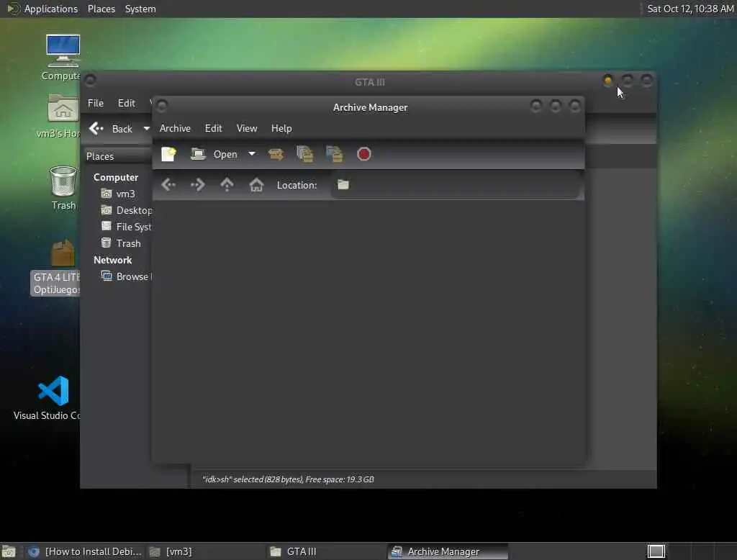Select Desktop in Places sidebar
The height and width of the screenshot is (560, 737).
[x=127, y=210]
